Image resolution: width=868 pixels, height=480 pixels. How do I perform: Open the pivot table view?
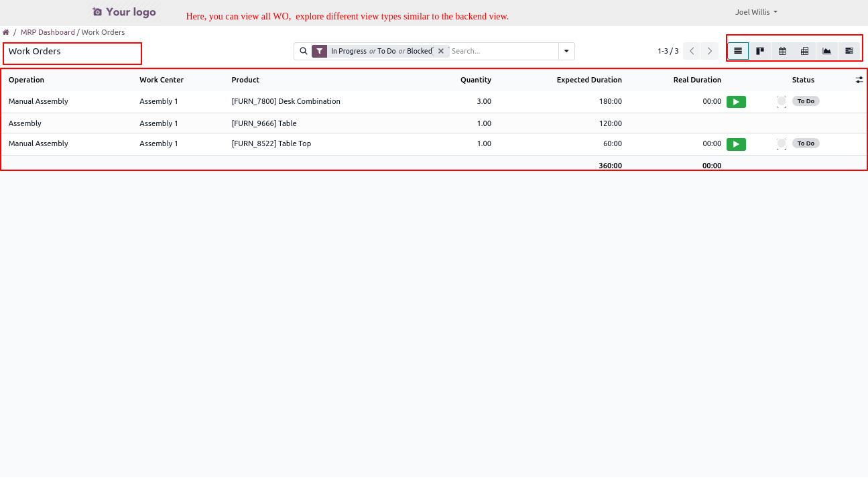[x=804, y=51]
